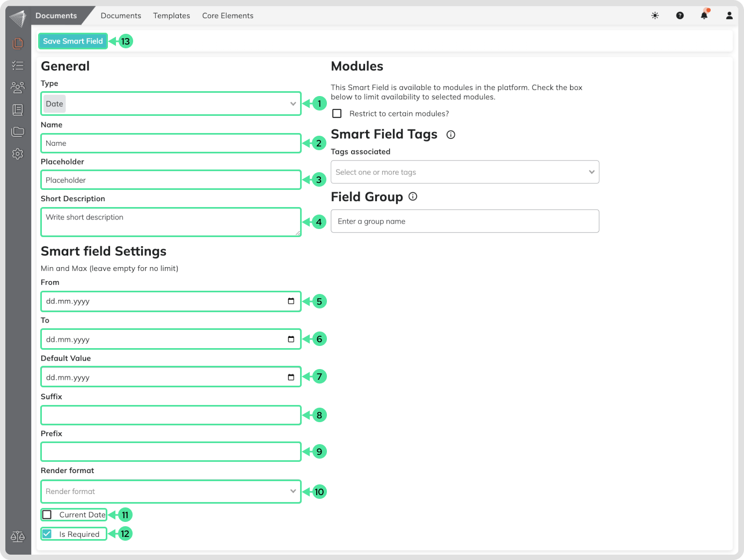Image resolution: width=744 pixels, height=560 pixels.
Task: Uncheck the Is Required checkbox
Action: click(47, 534)
